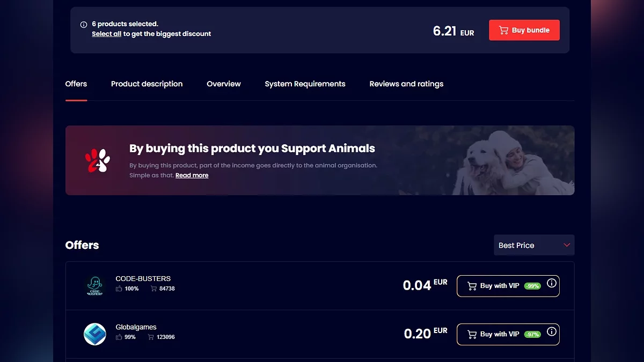Click the Globalgames seller logo
Image resolution: width=644 pixels, height=362 pixels.
click(95, 334)
